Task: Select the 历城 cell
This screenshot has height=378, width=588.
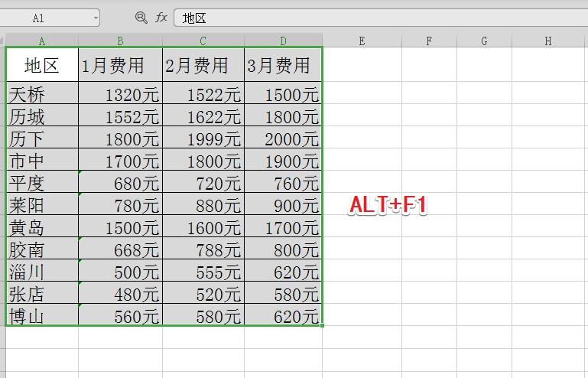Action: [x=42, y=115]
